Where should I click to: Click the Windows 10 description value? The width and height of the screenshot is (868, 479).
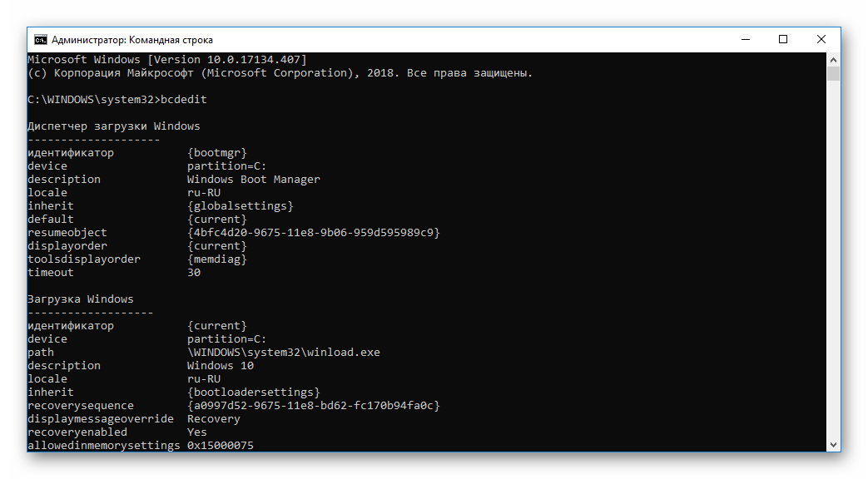(x=220, y=366)
